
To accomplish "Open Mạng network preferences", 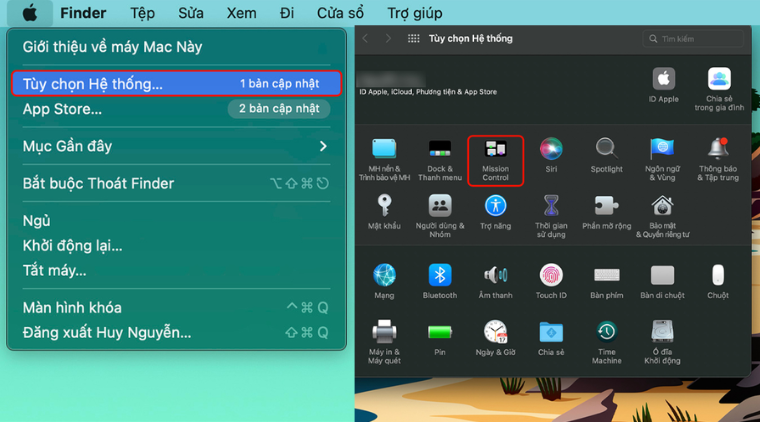I will click(x=384, y=281).
